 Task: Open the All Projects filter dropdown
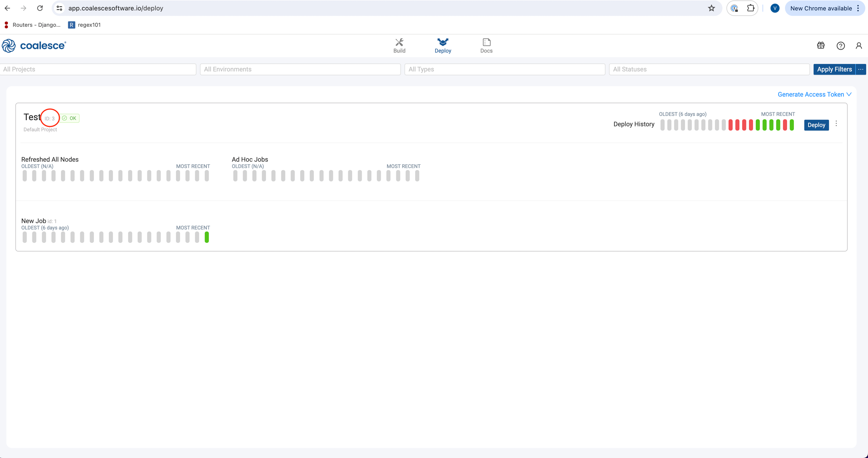click(x=98, y=69)
